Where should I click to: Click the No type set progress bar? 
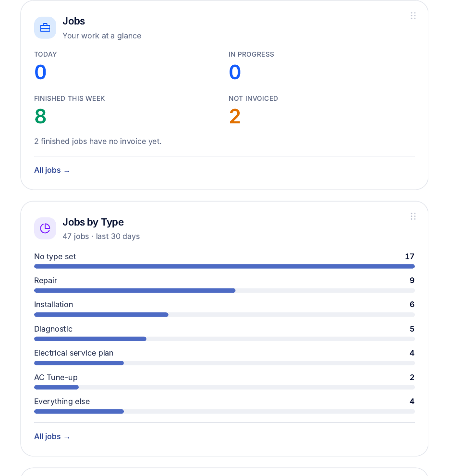(x=224, y=266)
